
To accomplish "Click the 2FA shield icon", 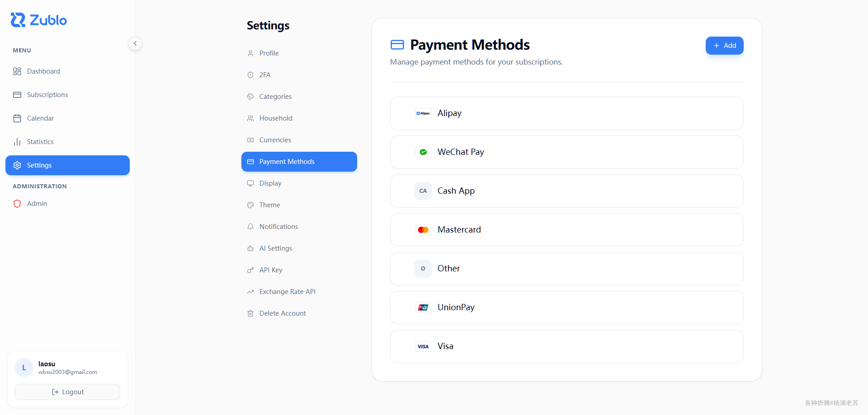I will click(250, 75).
